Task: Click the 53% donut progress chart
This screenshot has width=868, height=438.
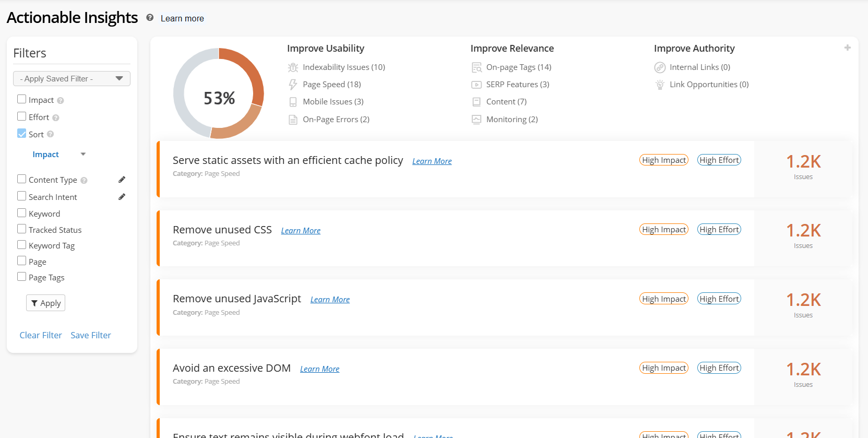Action: click(x=219, y=93)
